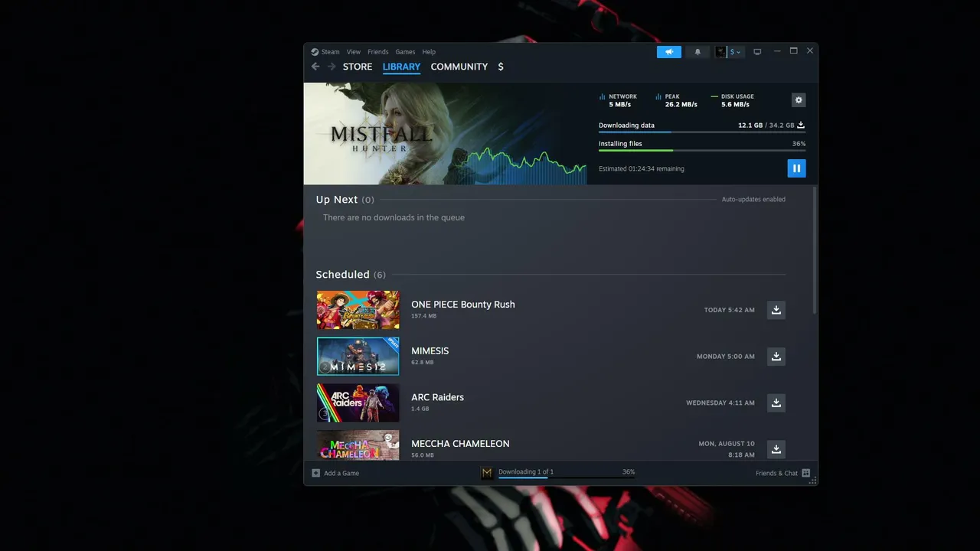Open the Mistfall Hunter banner artwork
The image size is (980, 551).
tap(445, 133)
